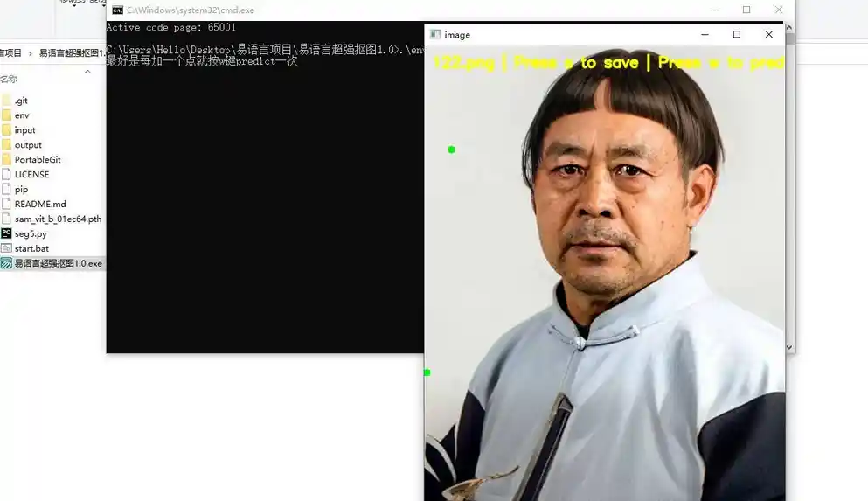Click the breadcrumb chevron before 易语言超强抠图
Viewport: 868px width, 501px height.
(x=31, y=53)
